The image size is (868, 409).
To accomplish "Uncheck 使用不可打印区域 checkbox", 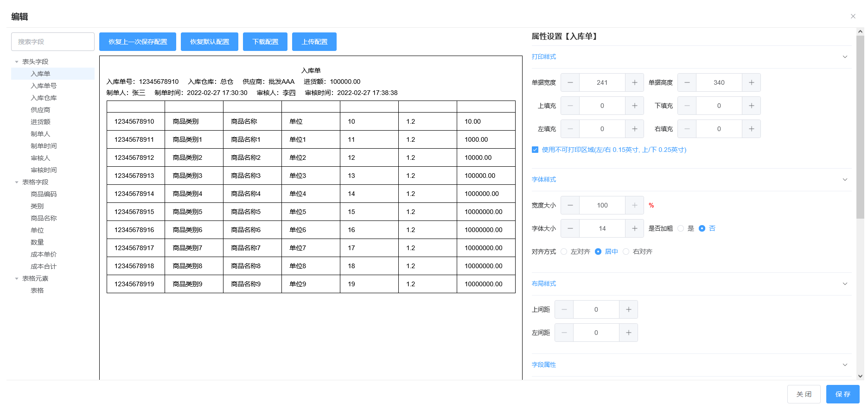I will (535, 150).
